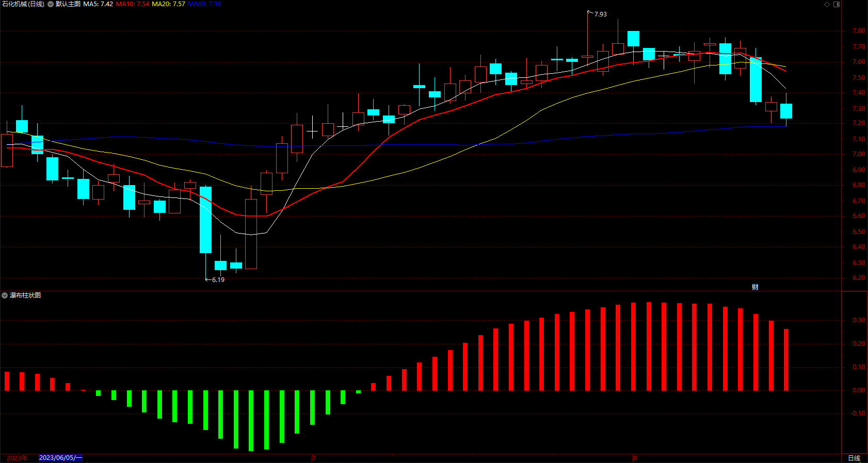Click the tallest red histogram bar

[649, 346]
